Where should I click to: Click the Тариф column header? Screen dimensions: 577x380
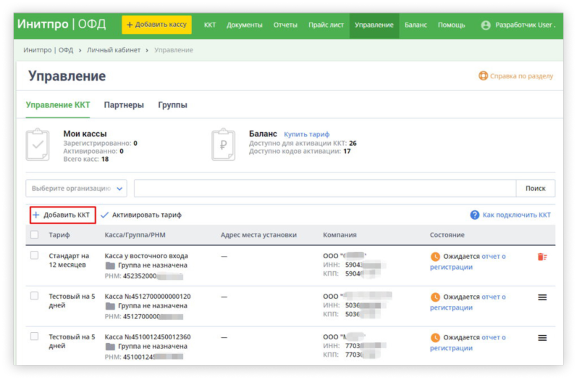[x=59, y=235]
